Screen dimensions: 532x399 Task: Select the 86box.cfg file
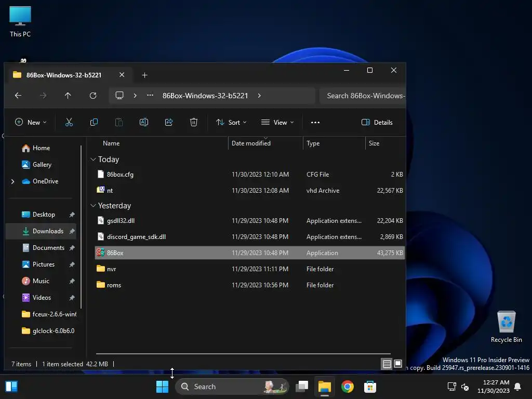point(250,175)
